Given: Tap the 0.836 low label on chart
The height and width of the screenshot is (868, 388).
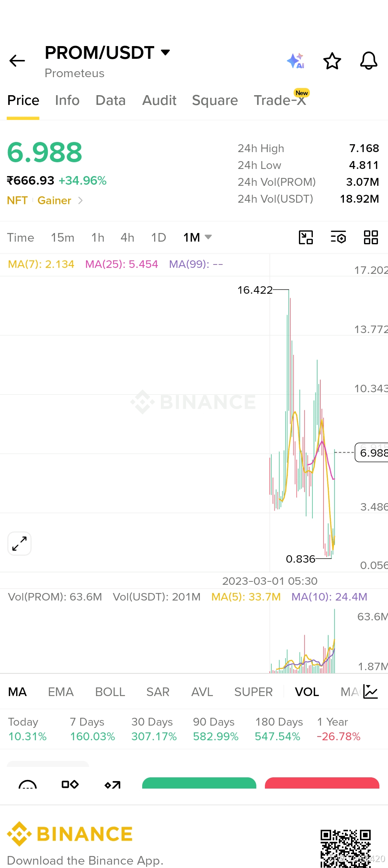Looking at the screenshot, I should (x=300, y=559).
